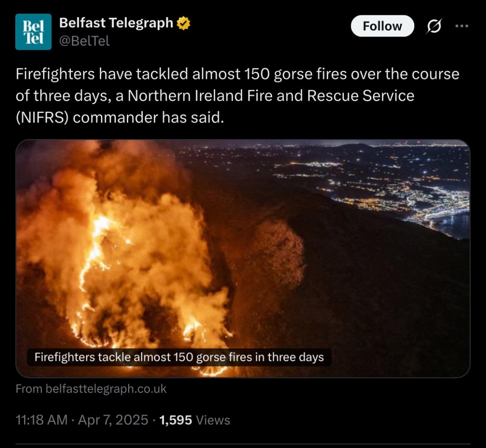This screenshot has height=448, width=486.
Task: Click the word Firefighters starting the tweet
Action: click(x=55, y=74)
